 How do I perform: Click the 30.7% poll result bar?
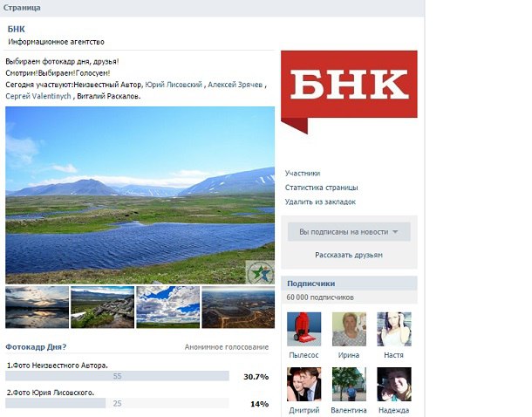tap(117, 376)
